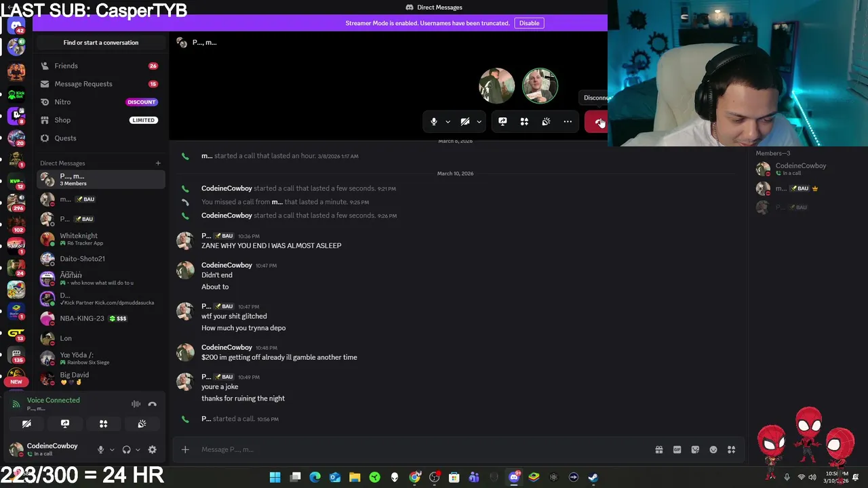Open the DM with NBA-KING-23
The height and width of the screenshot is (488, 868).
point(100,319)
